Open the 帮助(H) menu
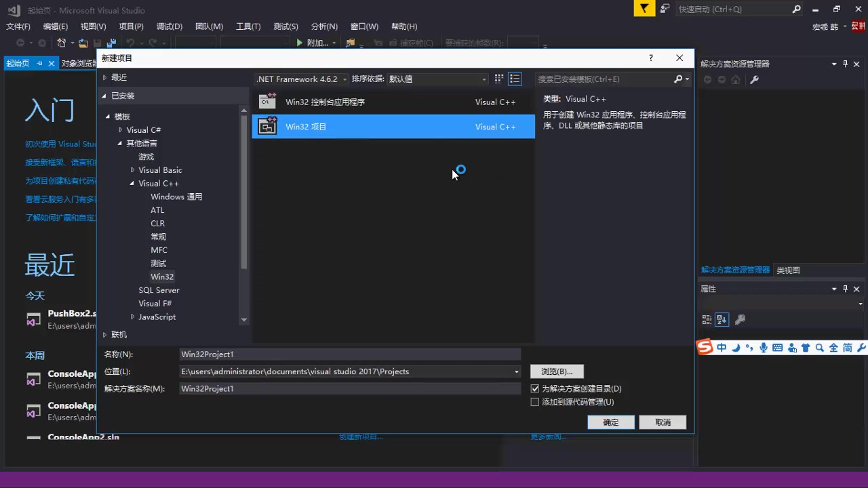This screenshot has width=868, height=488. pyautogui.click(x=404, y=26)
